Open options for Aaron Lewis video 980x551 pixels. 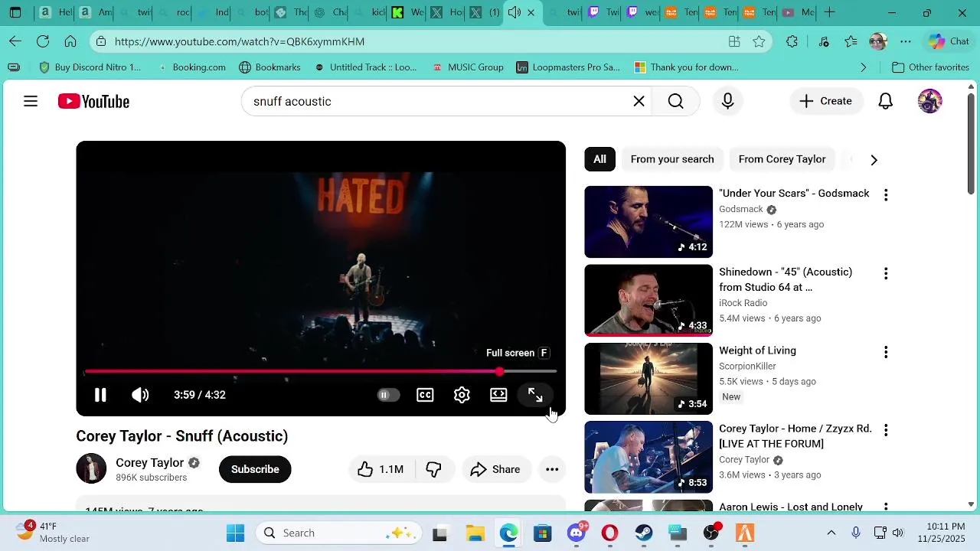pos(886,507)
